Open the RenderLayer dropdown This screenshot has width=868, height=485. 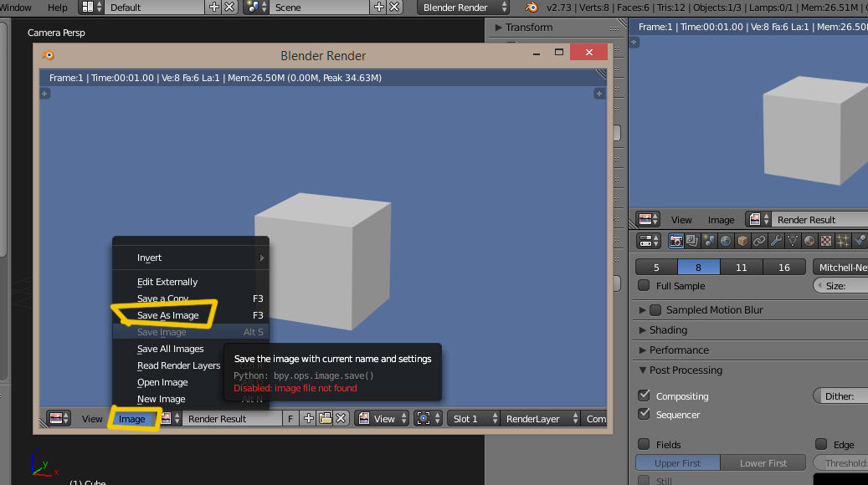(x=540, y=419)
